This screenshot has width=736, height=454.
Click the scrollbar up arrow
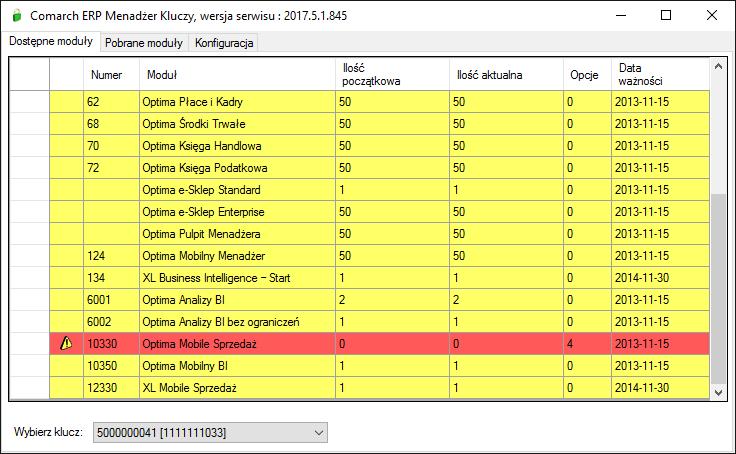click(x=718, y=66)
